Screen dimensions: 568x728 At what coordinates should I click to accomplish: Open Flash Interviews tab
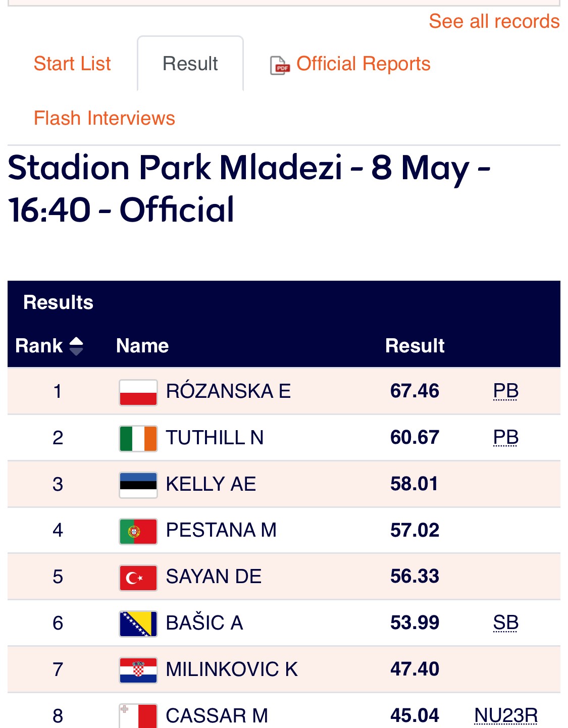click(x=105, y=118)
